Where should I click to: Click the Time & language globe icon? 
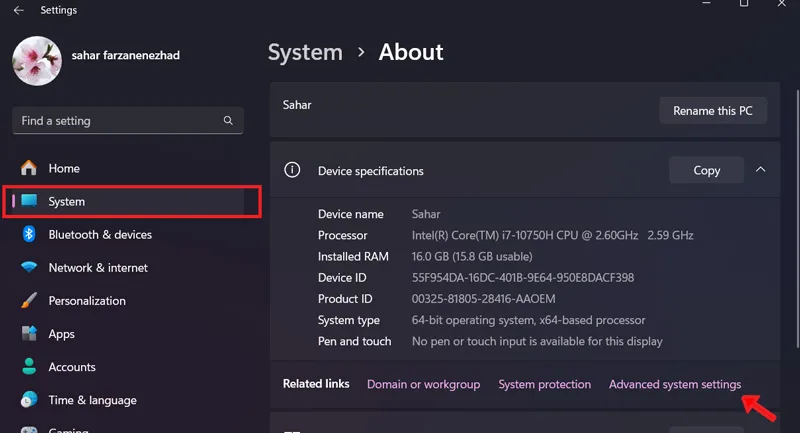pyautogui.click(x=29, y=400)
